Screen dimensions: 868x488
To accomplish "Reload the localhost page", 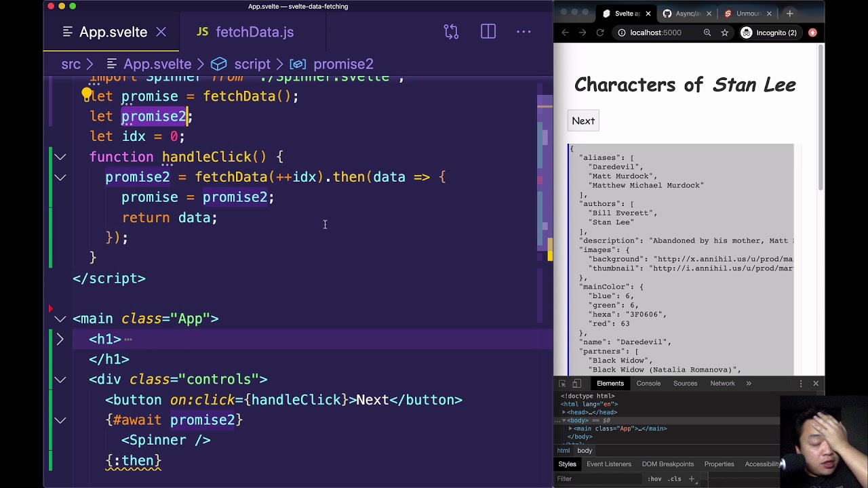I will tap(600, 33).
